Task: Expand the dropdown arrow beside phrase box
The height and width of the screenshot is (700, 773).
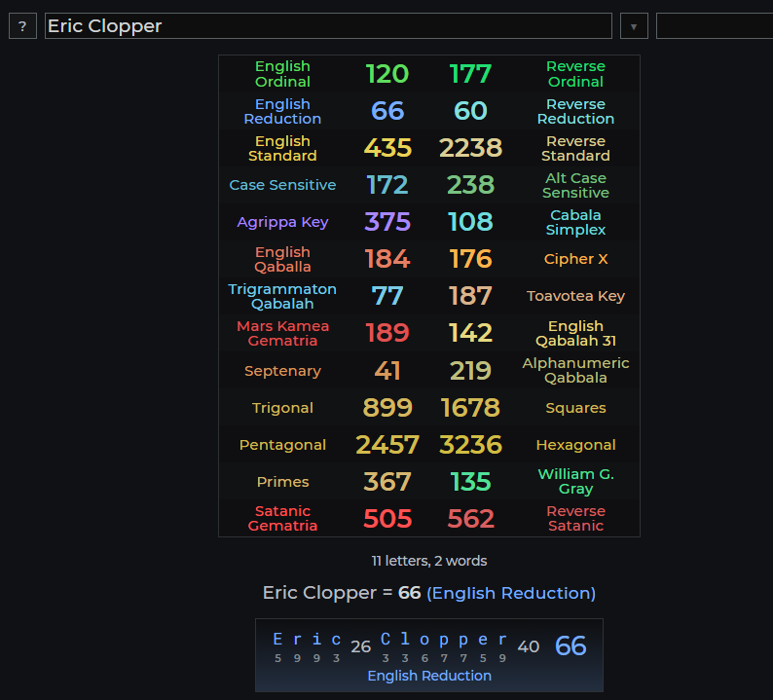Action: click(x=634, y=26)
